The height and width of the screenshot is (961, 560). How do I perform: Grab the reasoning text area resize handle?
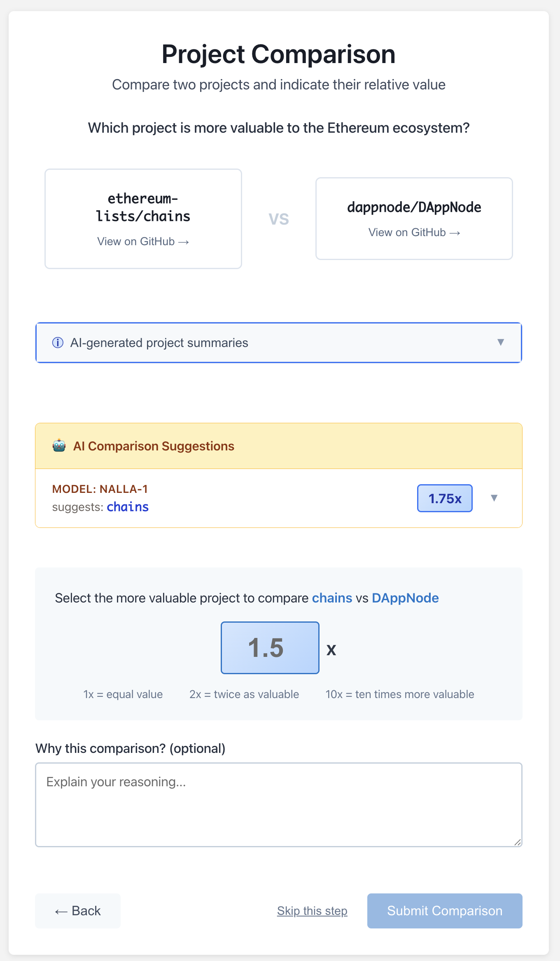[518, 842]
